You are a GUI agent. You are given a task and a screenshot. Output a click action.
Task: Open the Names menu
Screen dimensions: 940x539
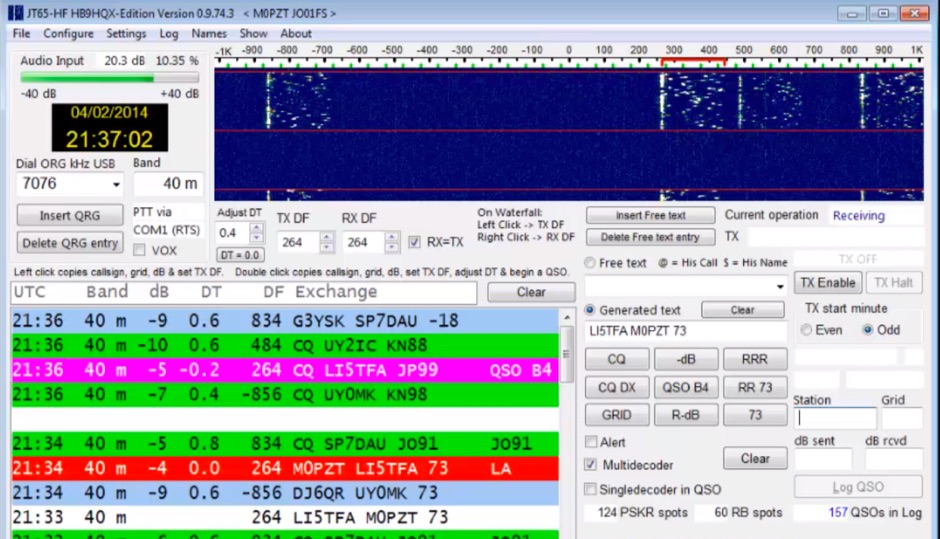click(209, 34)
